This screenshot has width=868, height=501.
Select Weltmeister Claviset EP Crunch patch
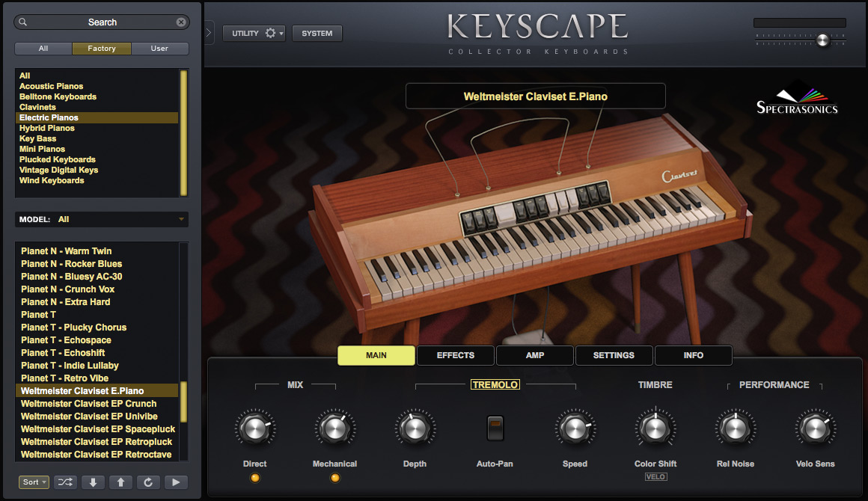tap(89, 404)
